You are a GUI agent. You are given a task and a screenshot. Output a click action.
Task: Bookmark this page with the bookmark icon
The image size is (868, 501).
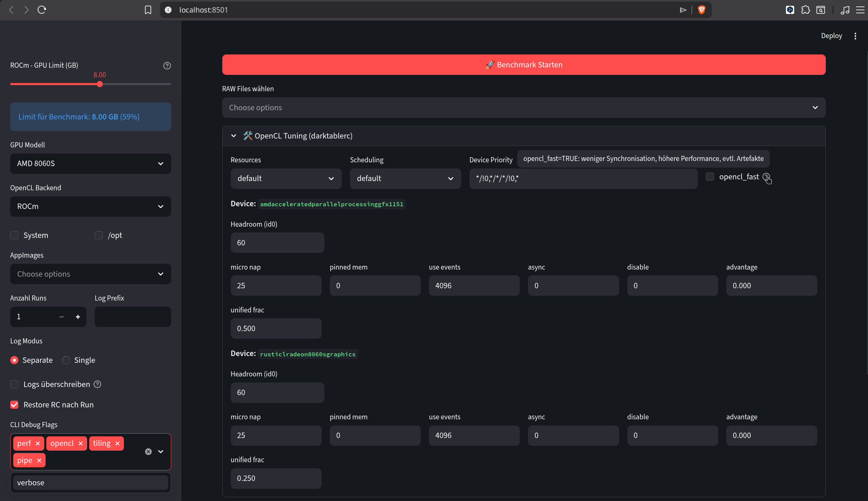[148, 10]
